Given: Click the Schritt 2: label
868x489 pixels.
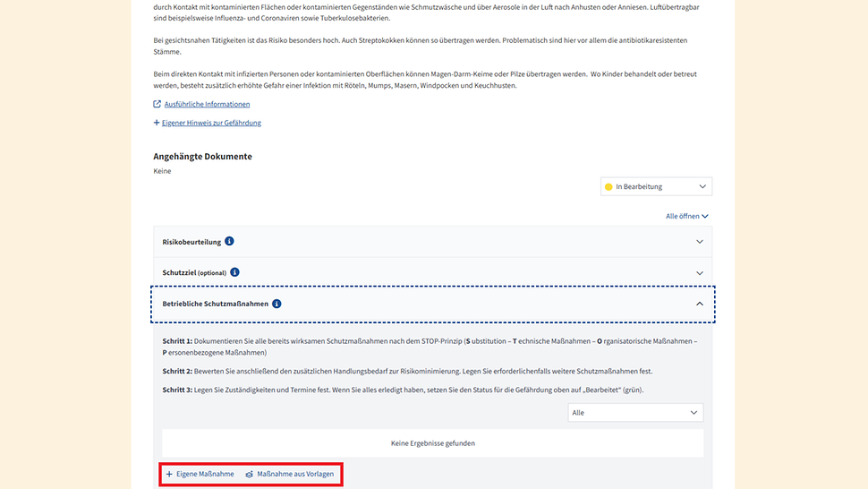Looking at the screenshot, I should point(177,371).
